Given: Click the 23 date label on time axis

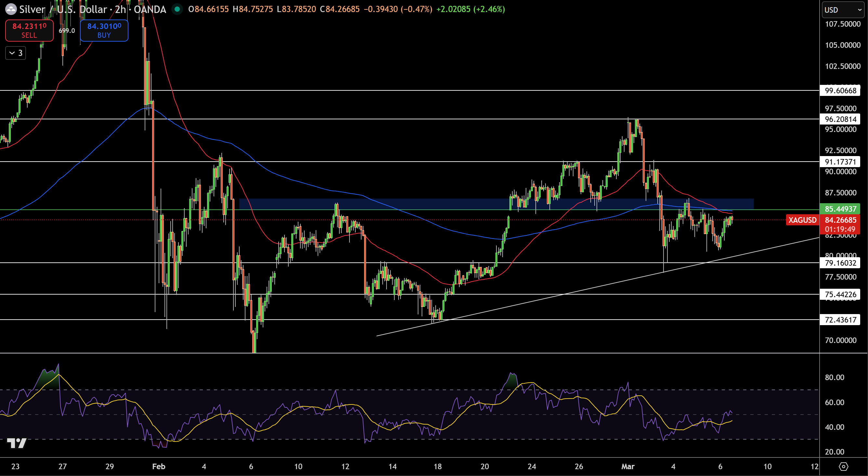Looking at the screenshot, I should click(x=16, y=467).
